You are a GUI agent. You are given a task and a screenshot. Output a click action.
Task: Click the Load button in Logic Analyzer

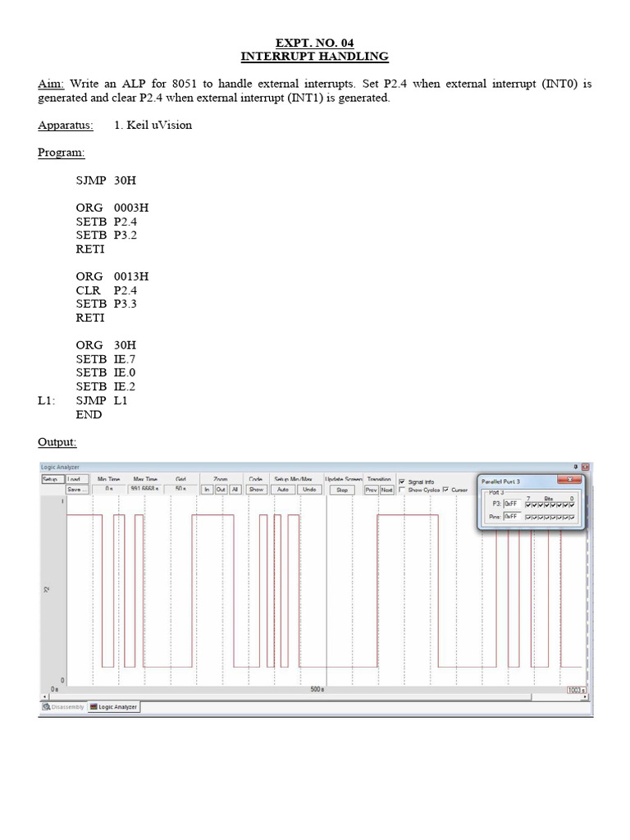click(78, 479)
